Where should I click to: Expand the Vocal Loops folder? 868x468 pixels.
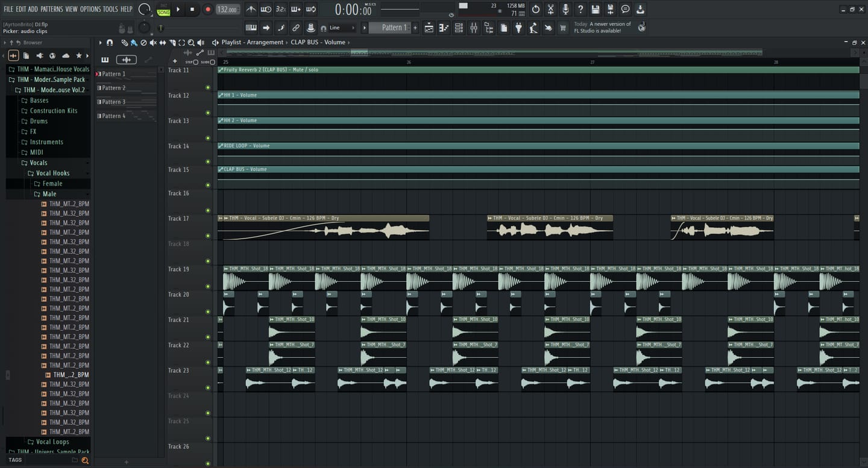(52, 441)
